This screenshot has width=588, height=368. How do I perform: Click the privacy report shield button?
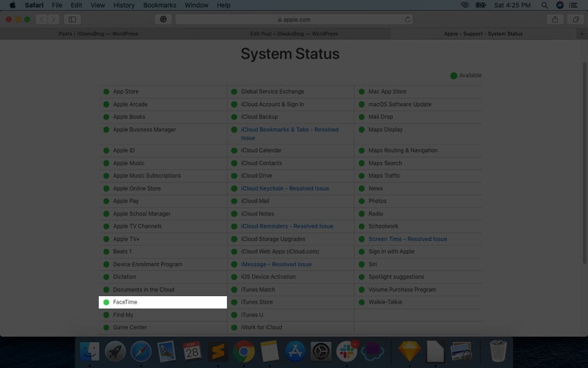[x=163, y=19]
